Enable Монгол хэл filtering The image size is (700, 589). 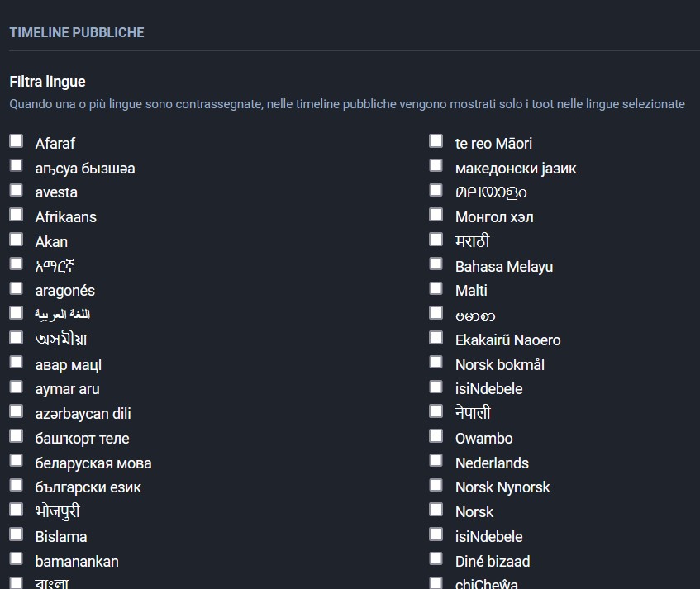(436, 214)
